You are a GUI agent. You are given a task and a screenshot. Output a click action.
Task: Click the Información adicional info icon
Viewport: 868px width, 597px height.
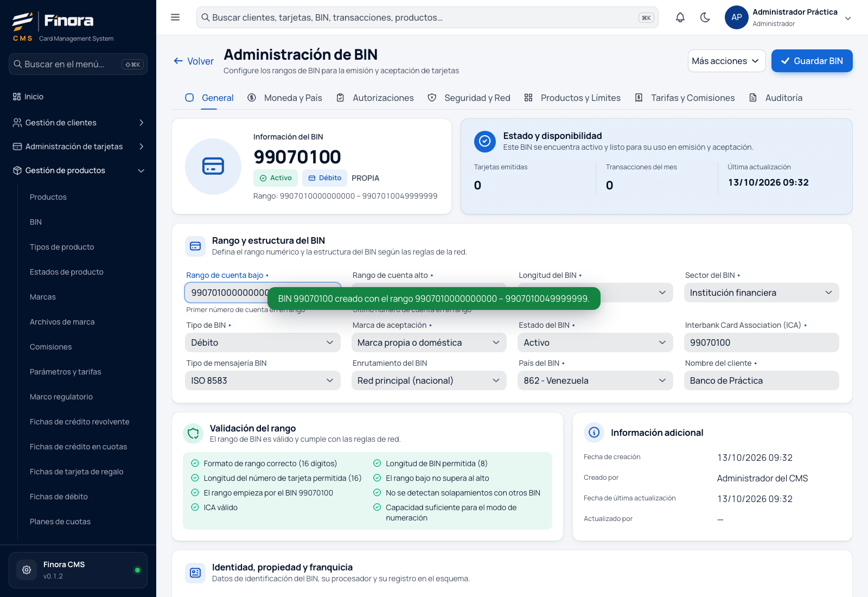click(x=594, y=433)
